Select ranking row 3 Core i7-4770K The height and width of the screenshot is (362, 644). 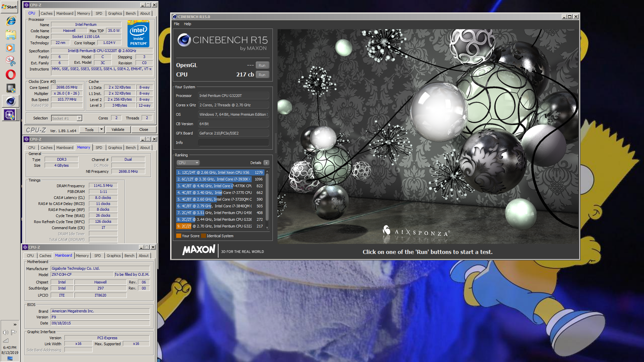click(x=220, y=186)
